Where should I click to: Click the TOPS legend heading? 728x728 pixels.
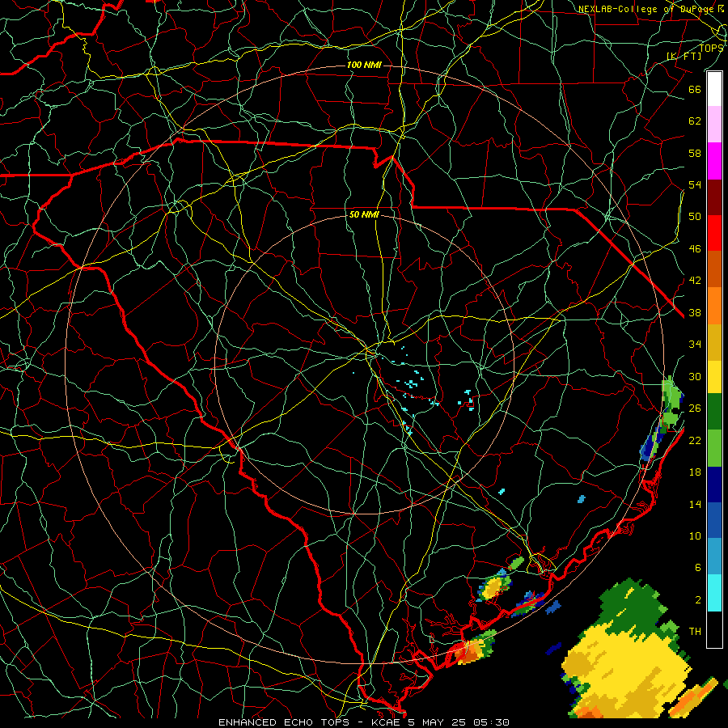pyautogui.click(x=711, y=48)
